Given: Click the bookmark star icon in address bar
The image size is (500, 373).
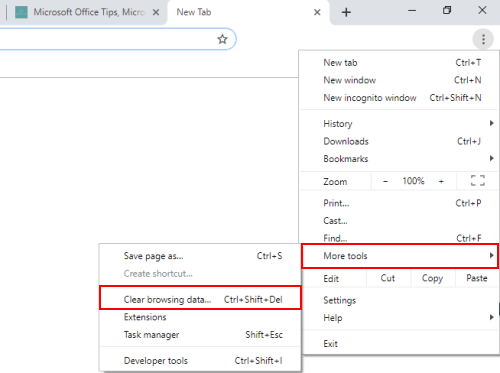Looking at the screenshot, I should [222, 39].
